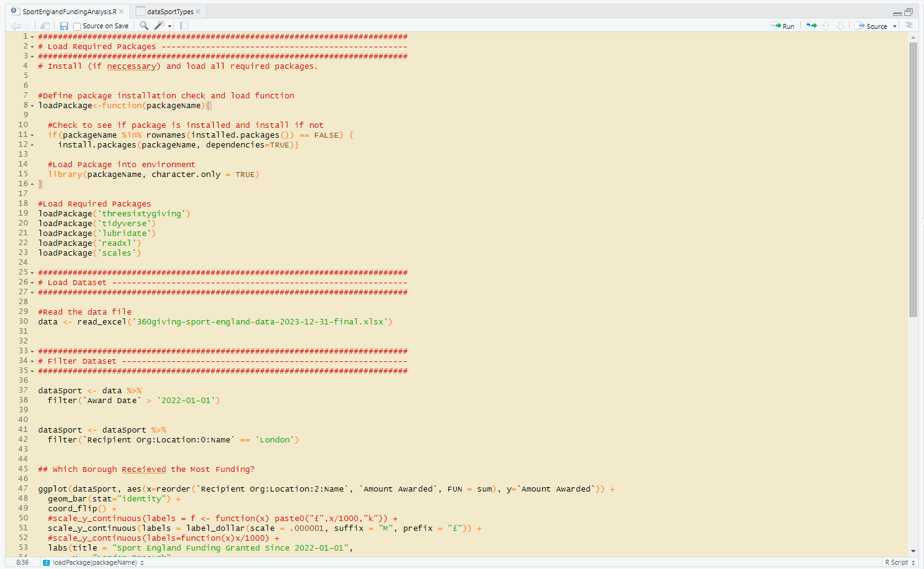
Task: Run the current line with the Run button
Action: [783, 26]
